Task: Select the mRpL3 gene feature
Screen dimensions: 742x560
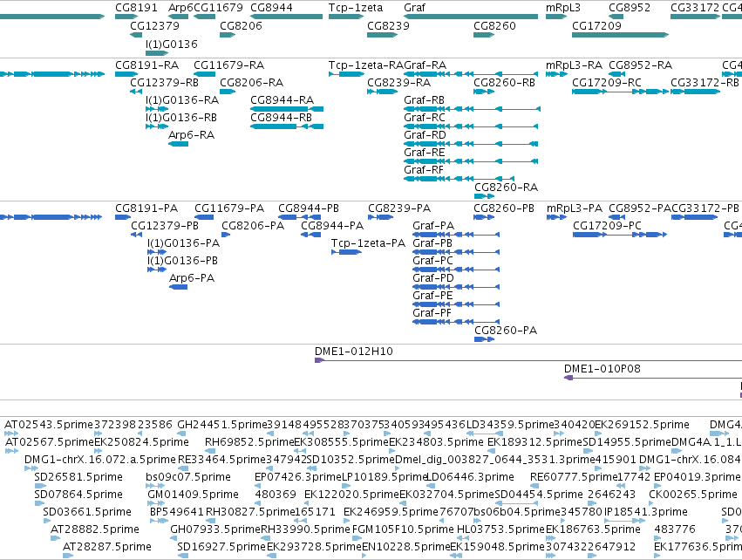Action: pyautogui.click(x=556, y=17)
